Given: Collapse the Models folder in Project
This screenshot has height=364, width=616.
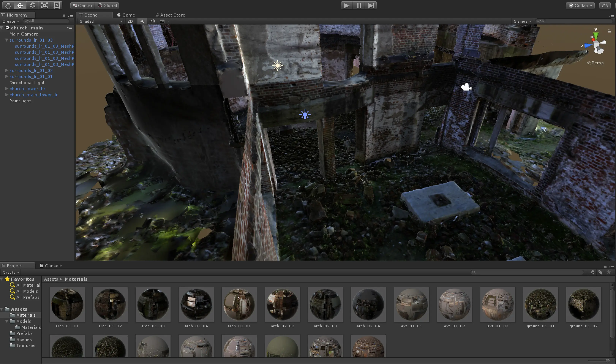Looking at the screenshot, I should coord(7,321).
